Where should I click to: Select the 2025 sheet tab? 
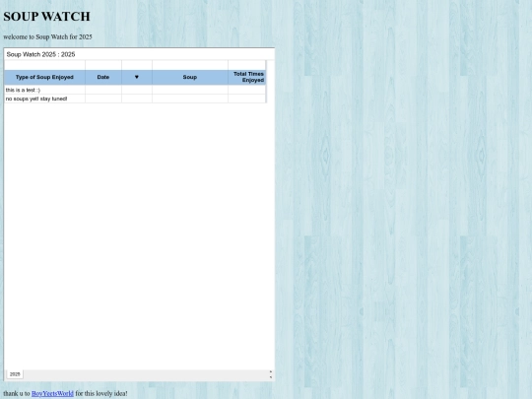pyautogui.click(x=15, y=374)
